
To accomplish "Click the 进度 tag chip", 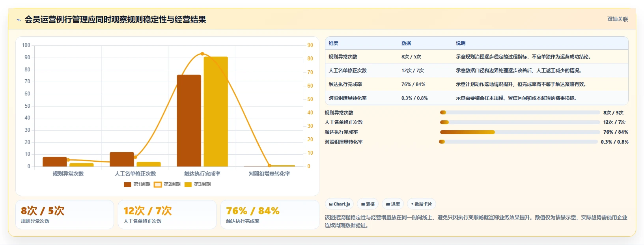I will coord(393,204).
